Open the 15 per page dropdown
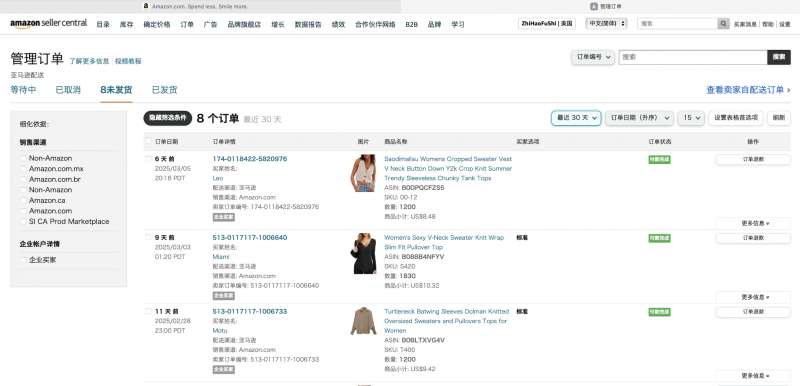Image resolution: width=800 pixels, height=386 pixels. 691,118
